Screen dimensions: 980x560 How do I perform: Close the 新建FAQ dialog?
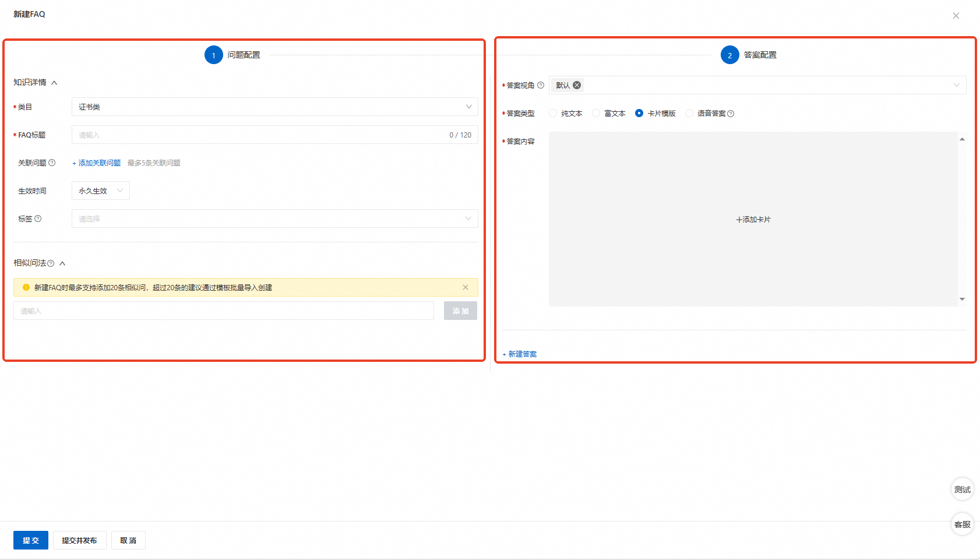coord(956,16)
